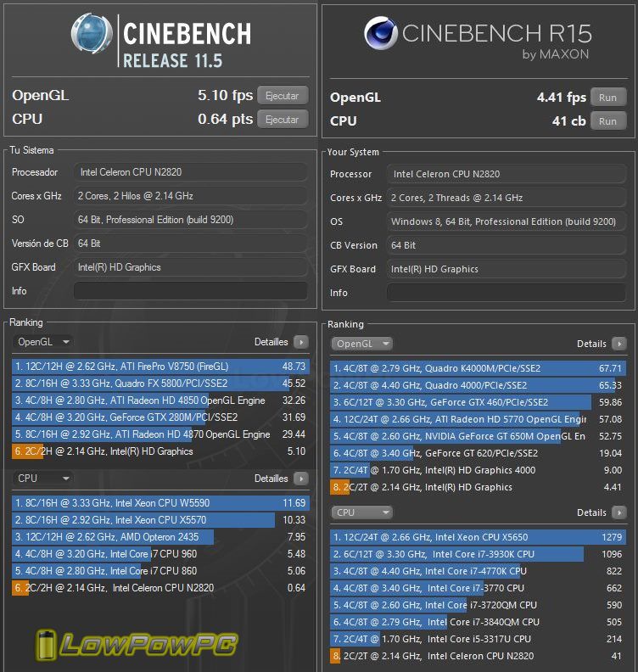Click the Versión de CB field showing 64 Bit
The height and width of the screenshot is (672, 638).
191,244
